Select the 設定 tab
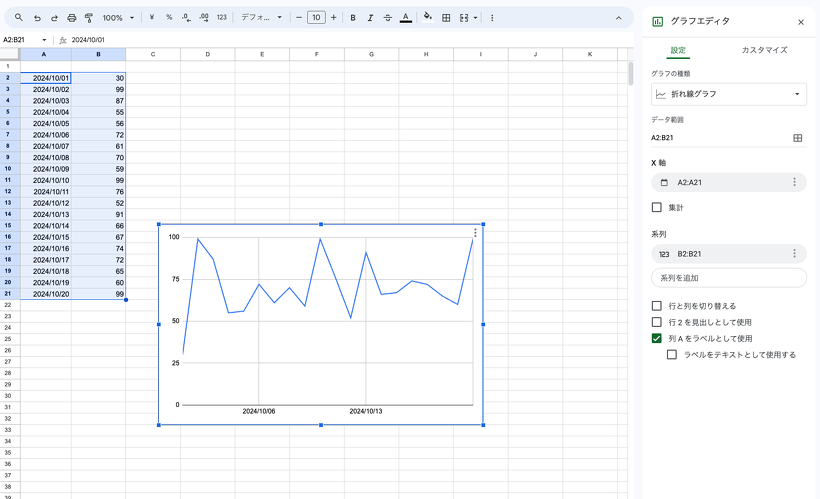820x499 pixels. [678, 49]
